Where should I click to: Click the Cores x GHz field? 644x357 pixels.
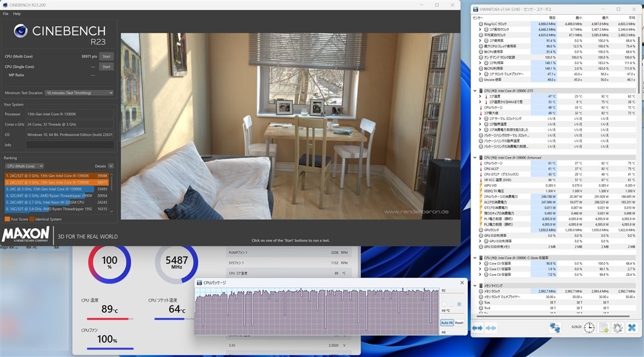pyautogui.click(x=70, y=124)
